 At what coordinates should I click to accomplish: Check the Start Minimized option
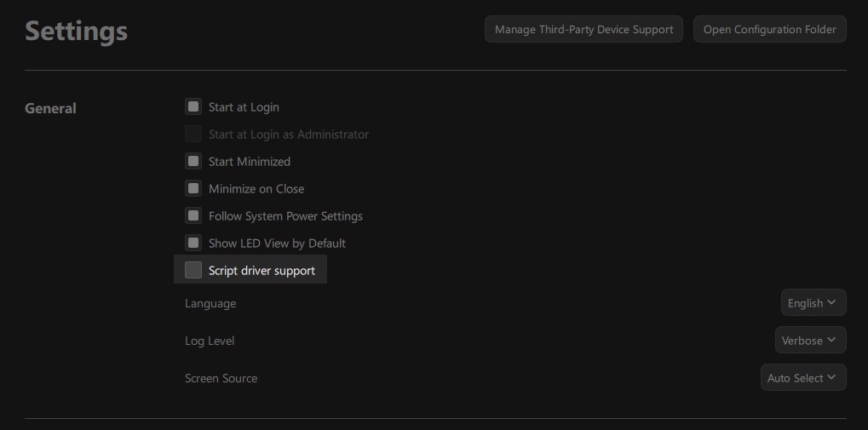pos(193,161)
